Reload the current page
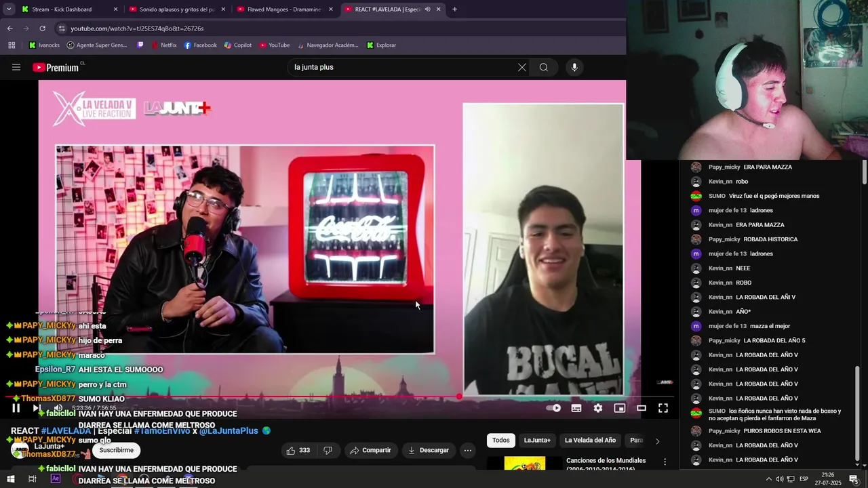868x488 pixels. tap(42, 28)
